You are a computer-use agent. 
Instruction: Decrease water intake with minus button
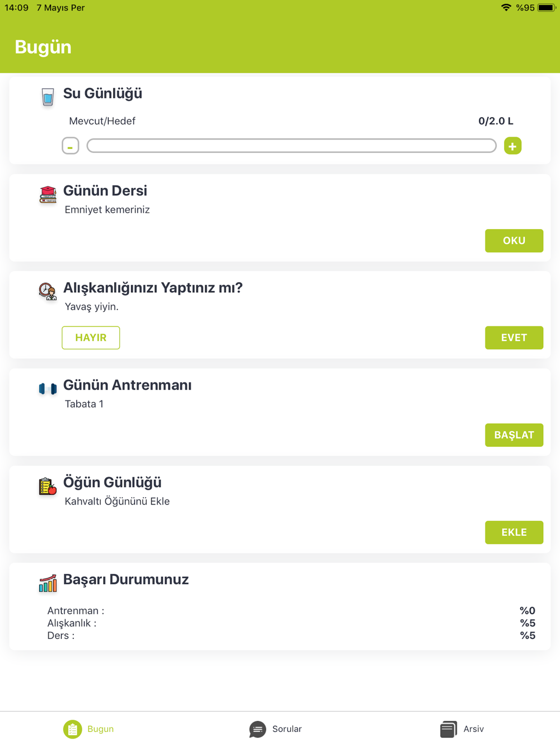point(71,146)
